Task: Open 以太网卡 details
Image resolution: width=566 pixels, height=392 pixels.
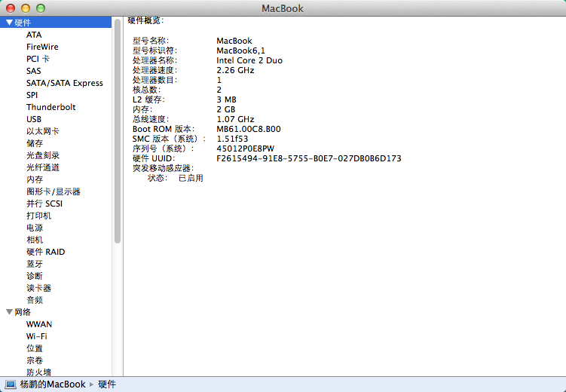Action: coord(43,131)
